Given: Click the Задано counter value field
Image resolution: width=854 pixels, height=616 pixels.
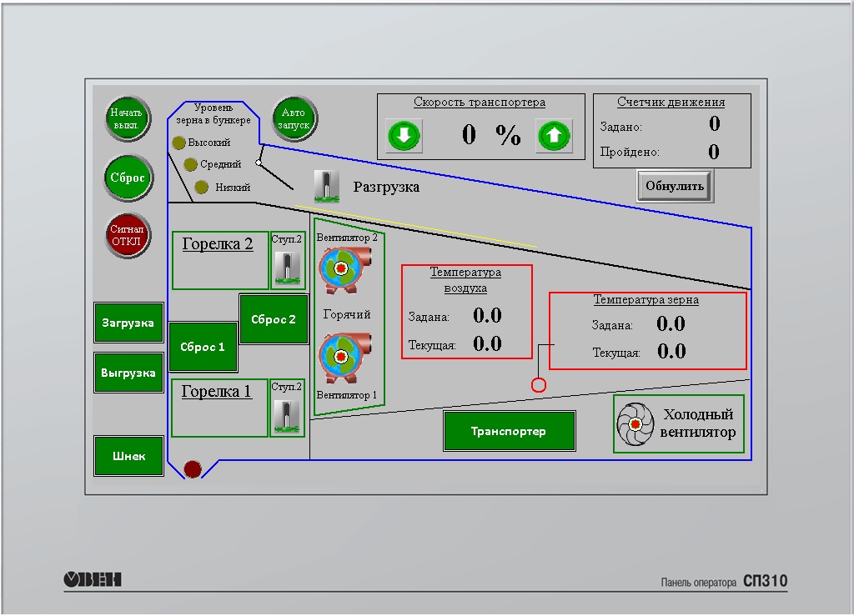Looking at the screenshot, I should [x=714, y=125].
